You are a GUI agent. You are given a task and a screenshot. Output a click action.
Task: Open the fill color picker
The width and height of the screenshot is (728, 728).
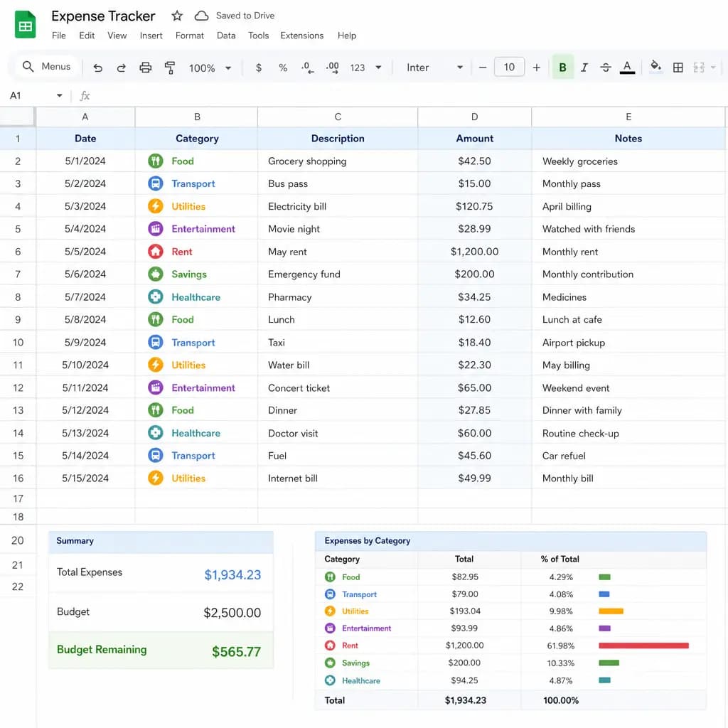655,67
